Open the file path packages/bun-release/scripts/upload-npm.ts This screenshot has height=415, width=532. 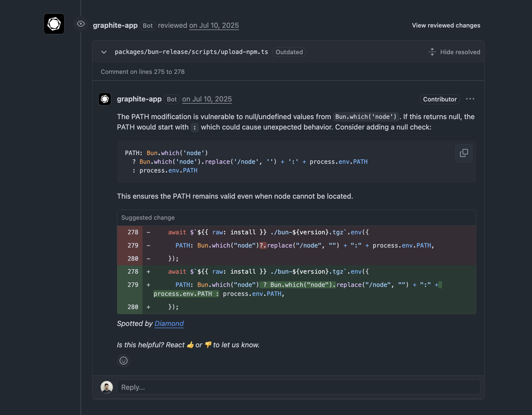click(191, 52)
